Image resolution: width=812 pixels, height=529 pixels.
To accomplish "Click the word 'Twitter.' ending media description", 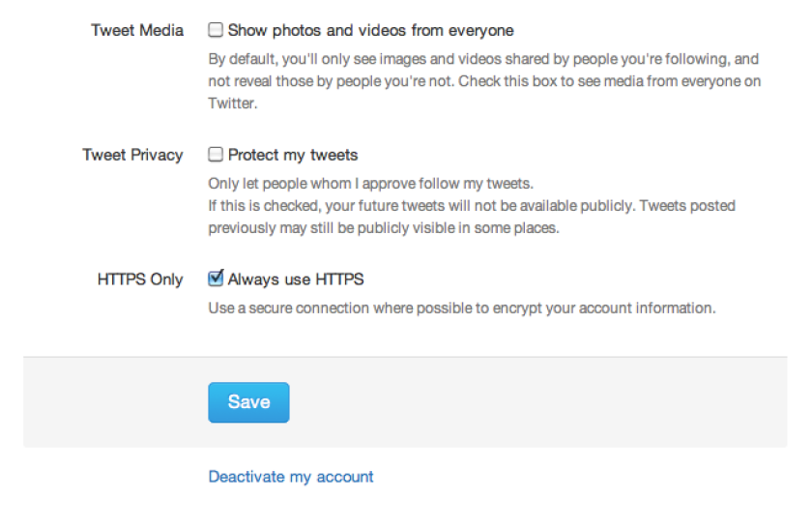I will (233, 103).
